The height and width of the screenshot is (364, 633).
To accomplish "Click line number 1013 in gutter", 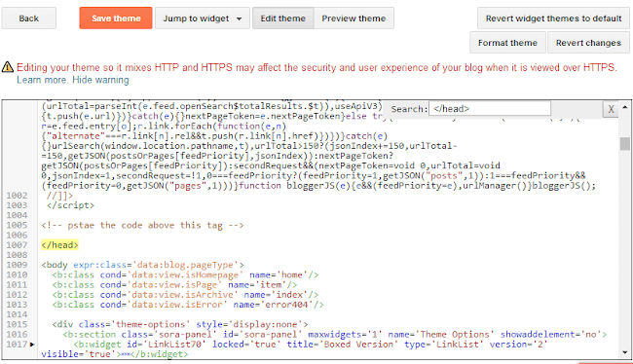I will click(x=17, y=305).
